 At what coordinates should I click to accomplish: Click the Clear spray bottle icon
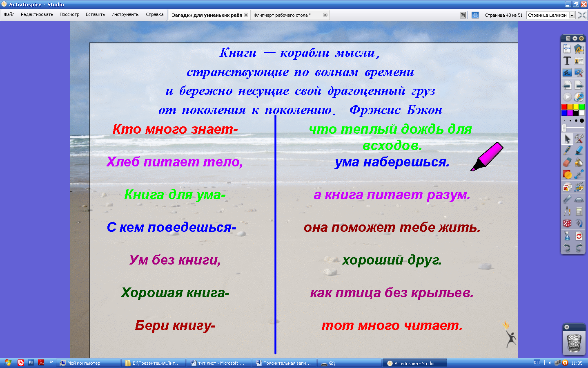click(567, 236)
